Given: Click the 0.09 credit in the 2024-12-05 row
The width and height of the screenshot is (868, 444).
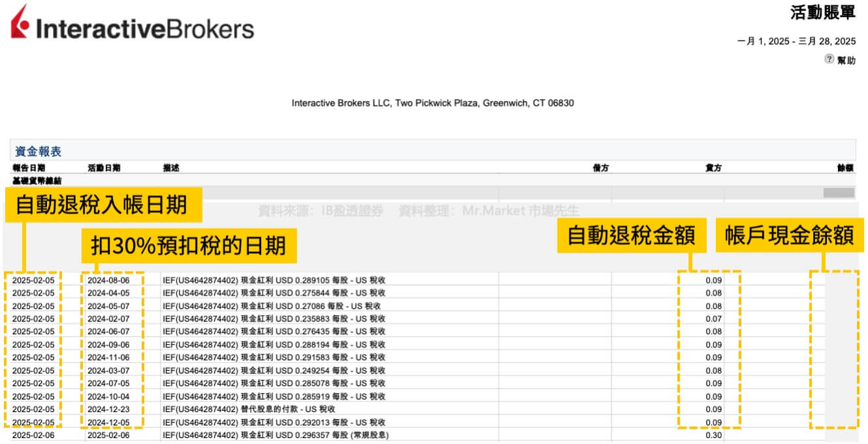Looking at the screenshot, I should 713,422.
